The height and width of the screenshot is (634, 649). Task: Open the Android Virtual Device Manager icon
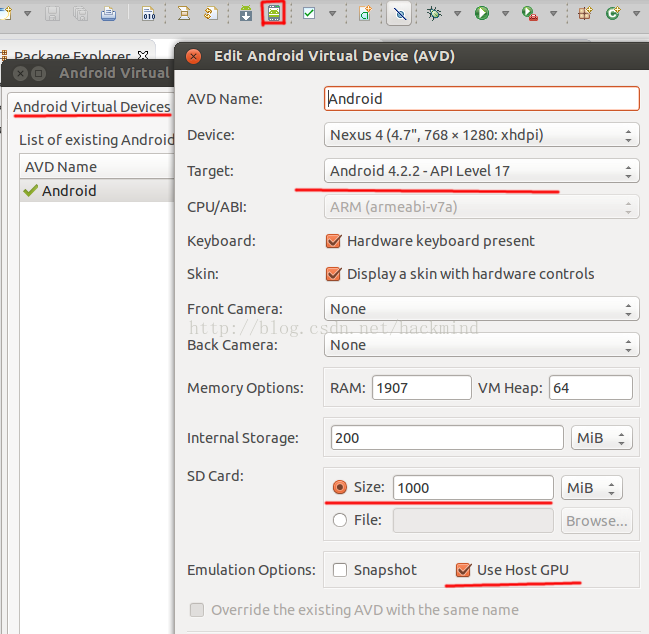274,13
